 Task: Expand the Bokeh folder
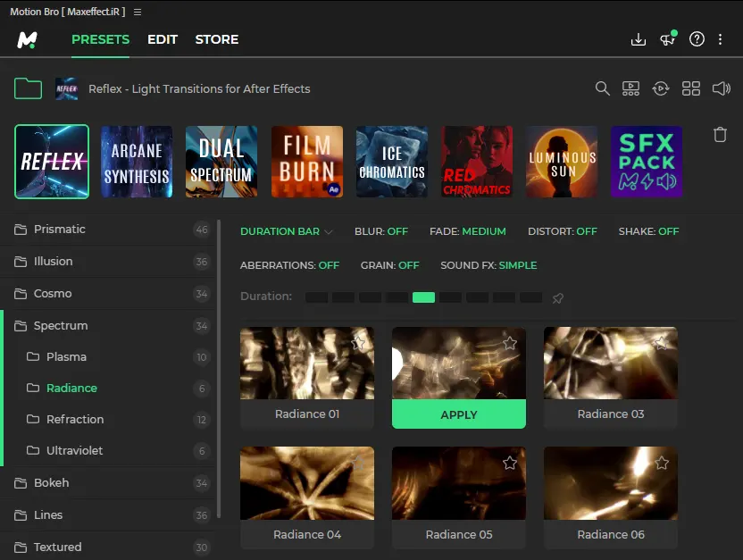click(x=109, y=483)
